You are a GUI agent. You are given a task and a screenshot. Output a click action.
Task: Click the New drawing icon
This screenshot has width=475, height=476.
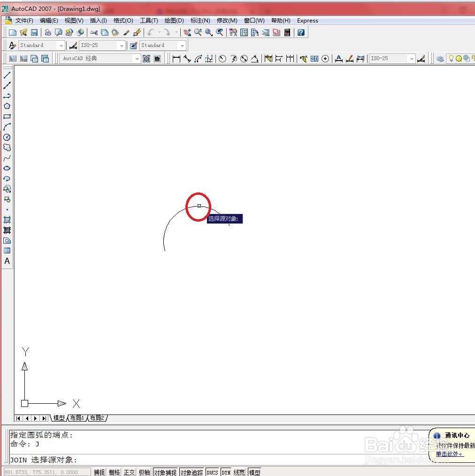click(13, 32)
